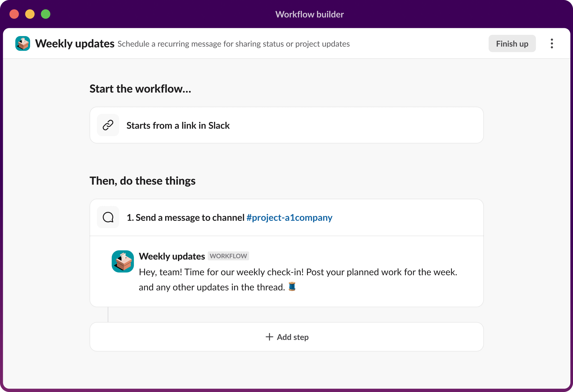Viewport: 573px width, 392px height.
Task: Click the green maximize traffic light
Action: 46,14
